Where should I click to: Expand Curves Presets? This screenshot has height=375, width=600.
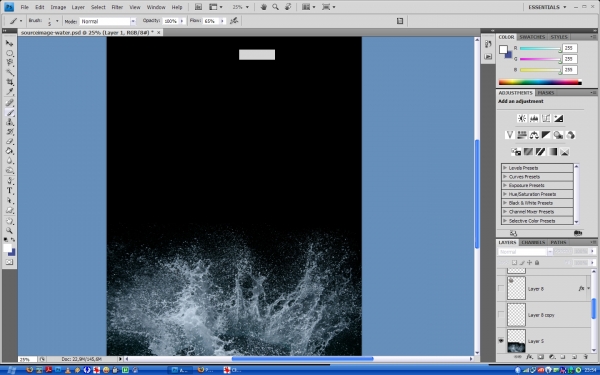point(505,176)
